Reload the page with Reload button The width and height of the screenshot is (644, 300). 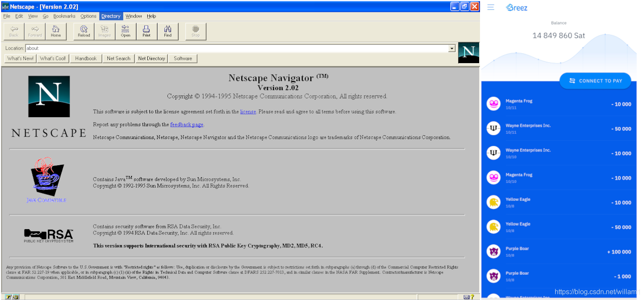(x=84, y=31)
